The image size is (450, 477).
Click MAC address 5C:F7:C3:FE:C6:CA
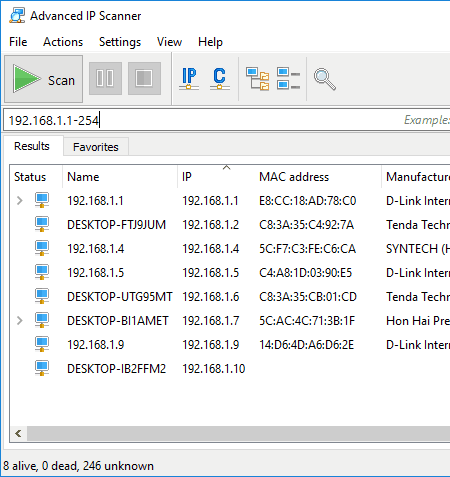click(x=307, y=249)
